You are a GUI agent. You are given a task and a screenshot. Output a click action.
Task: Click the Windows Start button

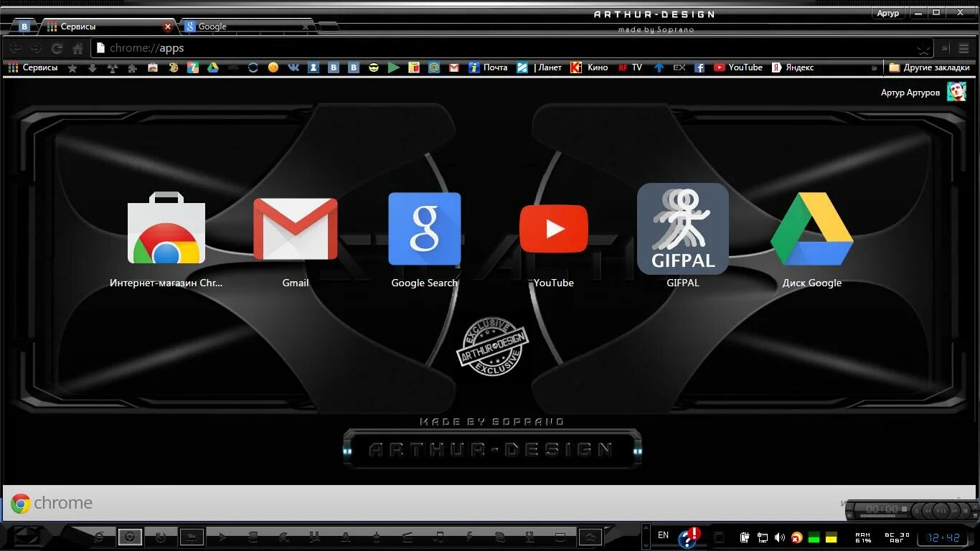point(28,537)
